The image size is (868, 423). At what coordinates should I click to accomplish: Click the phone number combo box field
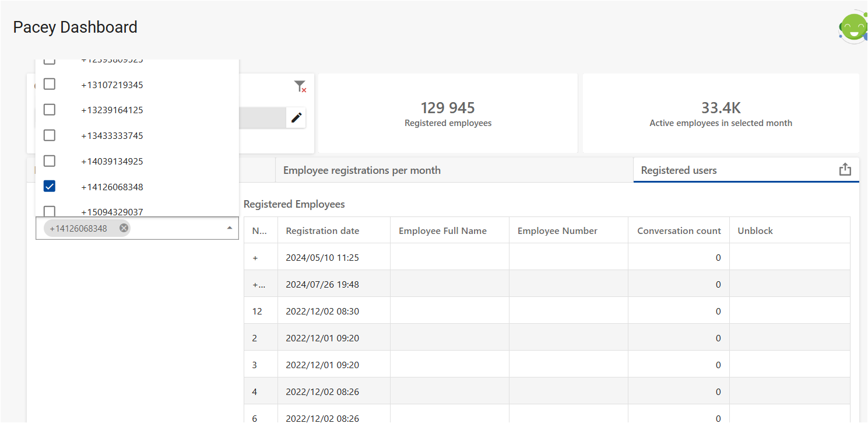(x=175, y=228)
